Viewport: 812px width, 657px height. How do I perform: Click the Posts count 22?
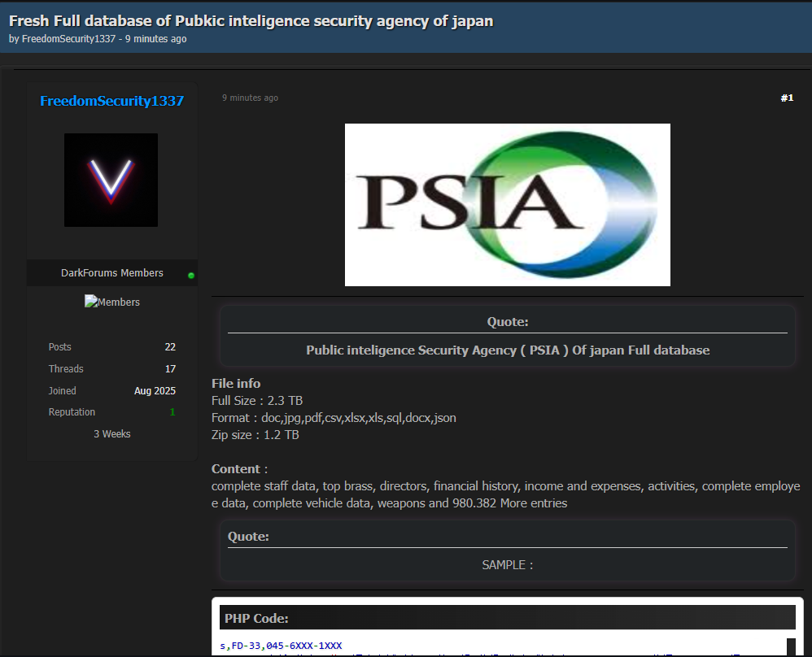coord(170,347)
